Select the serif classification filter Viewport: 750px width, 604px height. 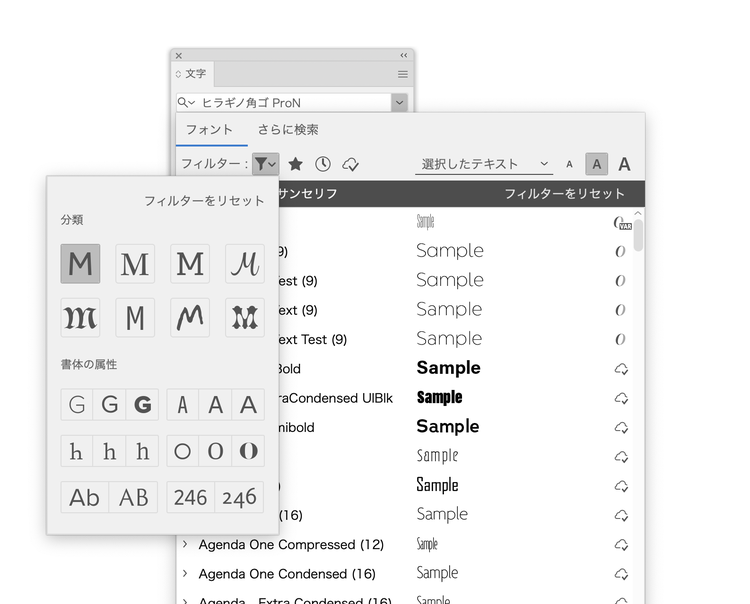coord(135,264)
